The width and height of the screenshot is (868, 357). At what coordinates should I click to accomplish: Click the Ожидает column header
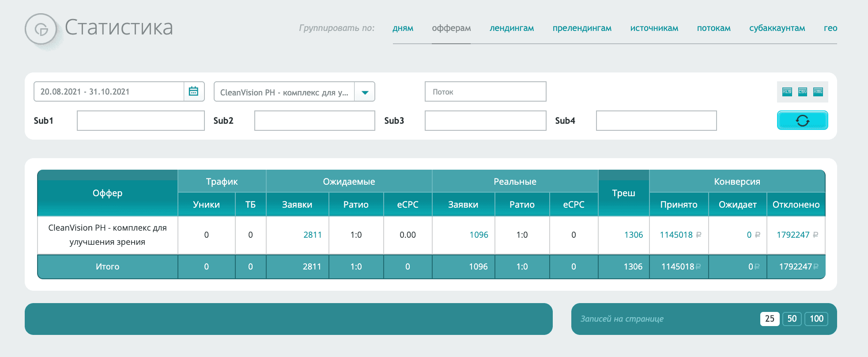point(737,205)
